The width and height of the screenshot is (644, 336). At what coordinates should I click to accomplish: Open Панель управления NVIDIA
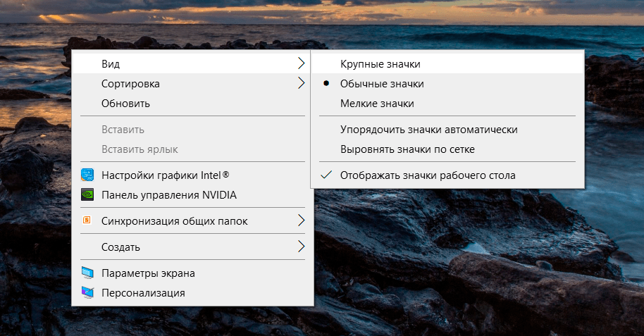click(168, 194)
